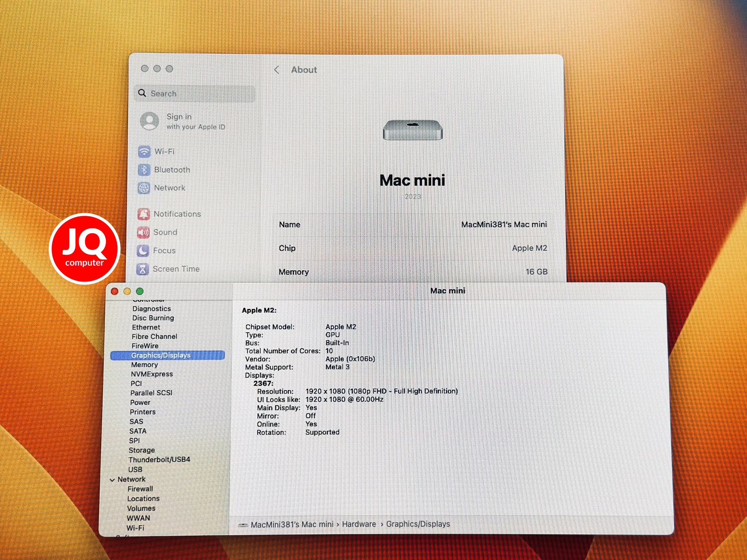Viewport: 747px width, 560px height.
Task: Select Volumes under Network
Action: point(141,508)
